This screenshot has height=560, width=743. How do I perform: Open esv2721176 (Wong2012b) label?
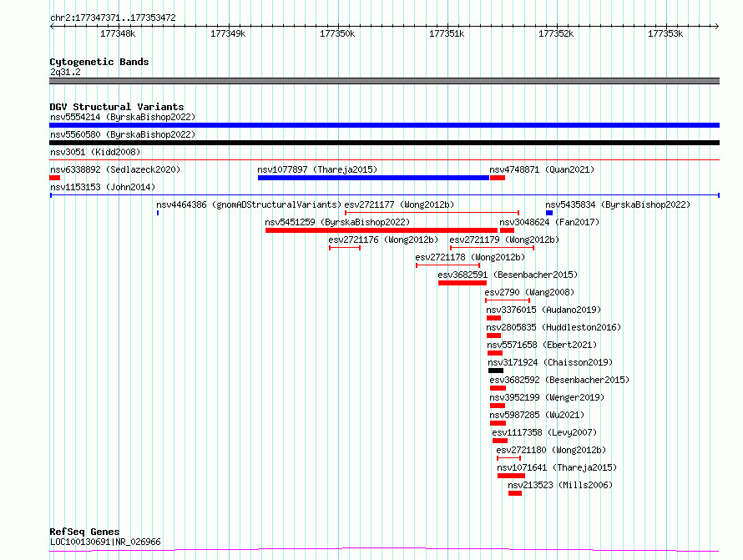tap(383, 240)
